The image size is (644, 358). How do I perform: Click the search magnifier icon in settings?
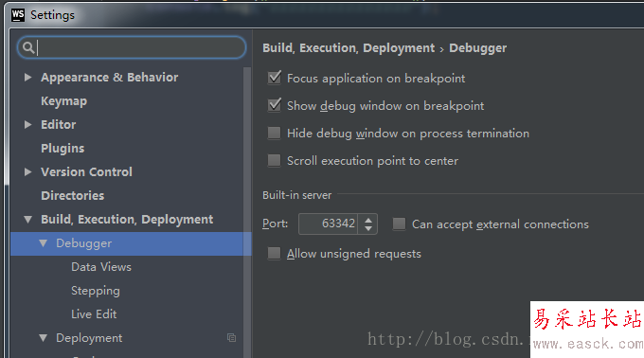point(27,47)
